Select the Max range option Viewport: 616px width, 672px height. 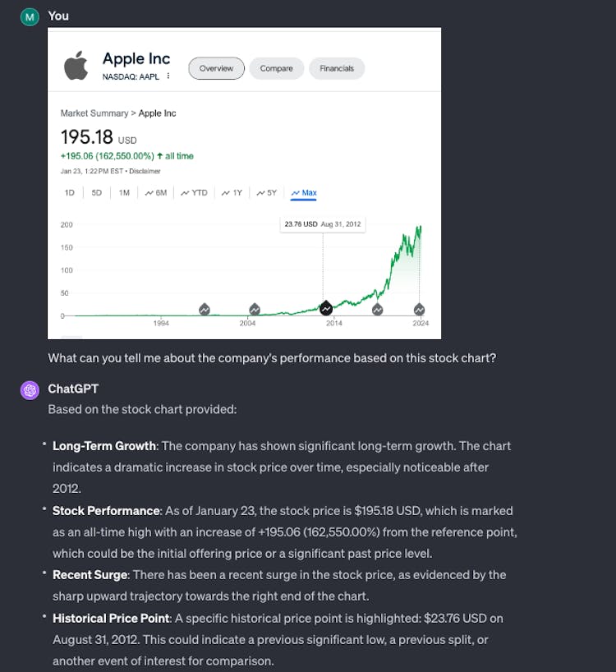point(304,193)
